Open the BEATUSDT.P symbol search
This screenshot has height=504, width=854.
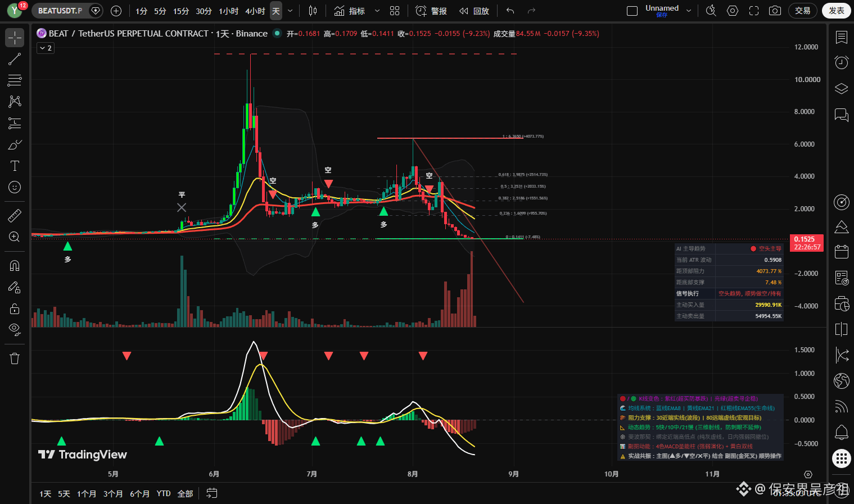(60, 11)
